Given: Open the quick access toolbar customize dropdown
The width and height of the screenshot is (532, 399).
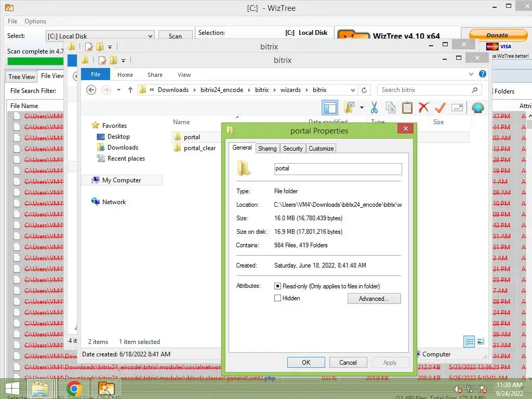Looking at the screenshot, I should (123, 60).
